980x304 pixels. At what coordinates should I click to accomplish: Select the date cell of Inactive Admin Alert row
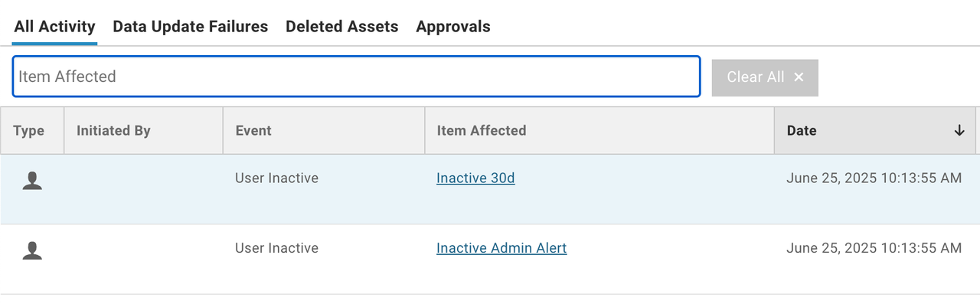pos(874,248)
